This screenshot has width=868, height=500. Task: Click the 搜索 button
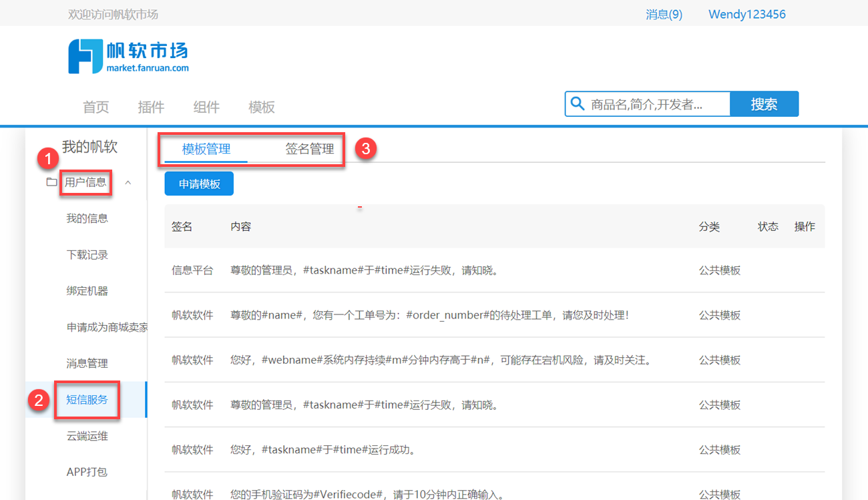pyautogui.click(x=764, y=104)
